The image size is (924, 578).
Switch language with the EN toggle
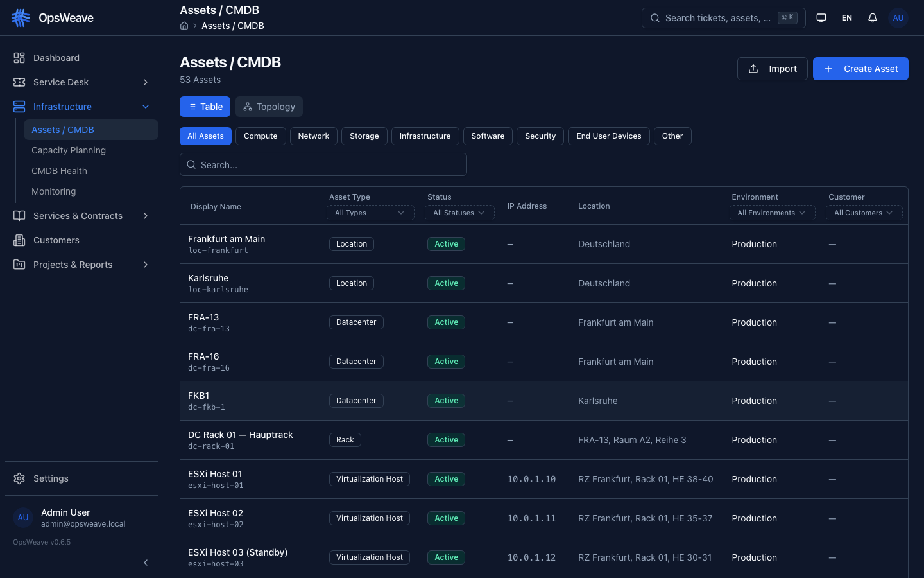tap(846, 18)
